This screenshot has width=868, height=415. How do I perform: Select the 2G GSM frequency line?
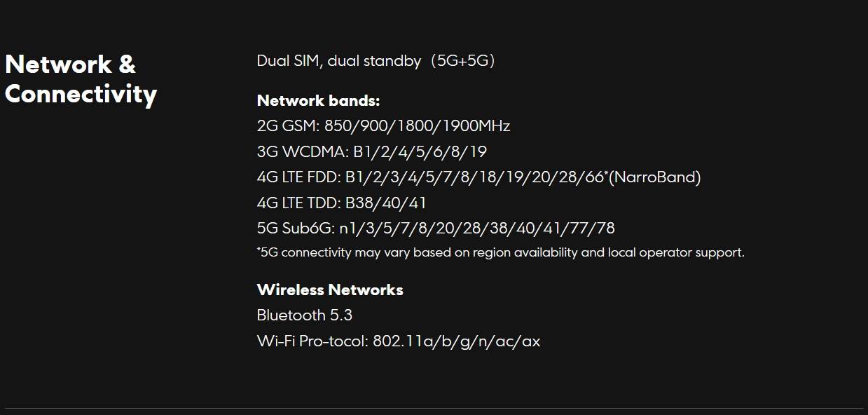tap(383, 126)
